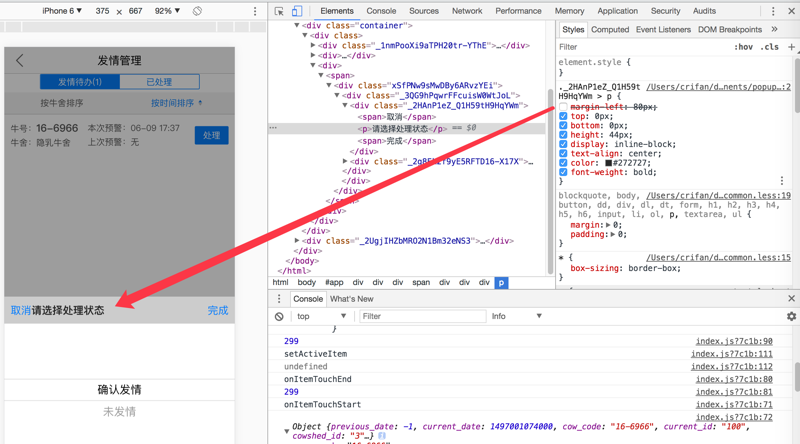800x444 pixels.
Task: Open index.js?7c1b:90 source link
Action: pyautogui.click(x=734, y=341)
